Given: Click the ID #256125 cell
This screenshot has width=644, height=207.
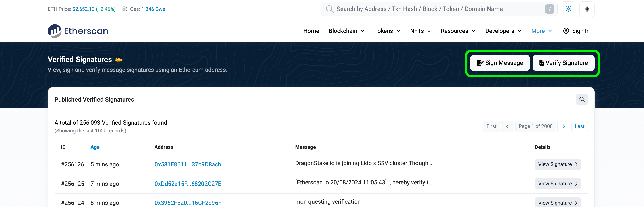Looking at the screenshot, I should point(72,184).
